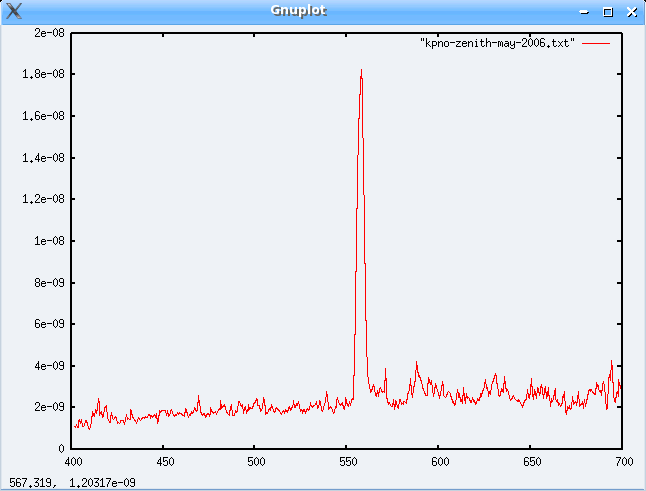Screen dimensions: 646x491
Task: Click the 650 tick label on the x-axis
Action: pyautogui.click(x=531, y=462)
